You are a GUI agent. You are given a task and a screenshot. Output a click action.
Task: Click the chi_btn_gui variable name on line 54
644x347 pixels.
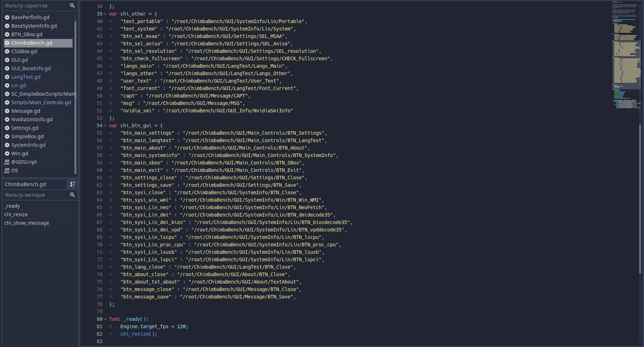(x=136, y=126)
